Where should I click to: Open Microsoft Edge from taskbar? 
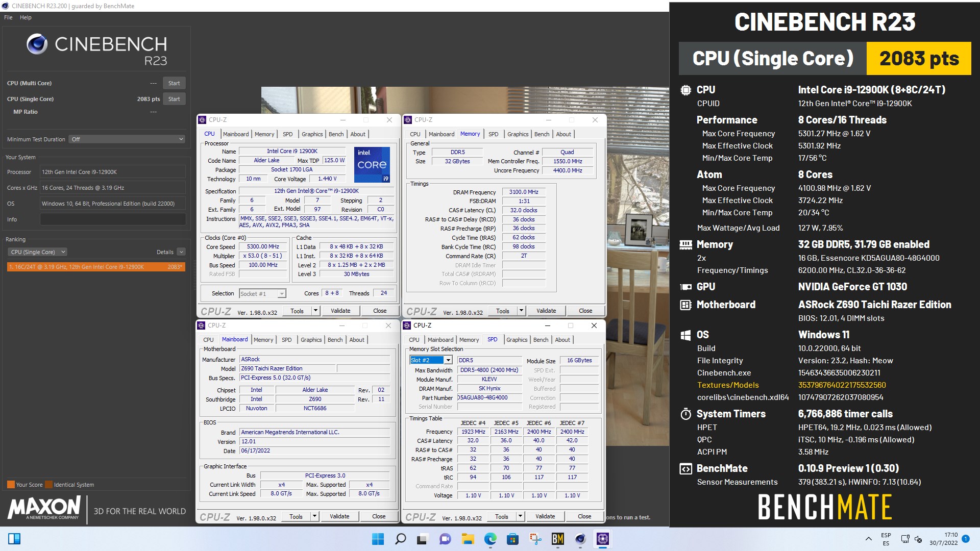(x=490, y=539)
